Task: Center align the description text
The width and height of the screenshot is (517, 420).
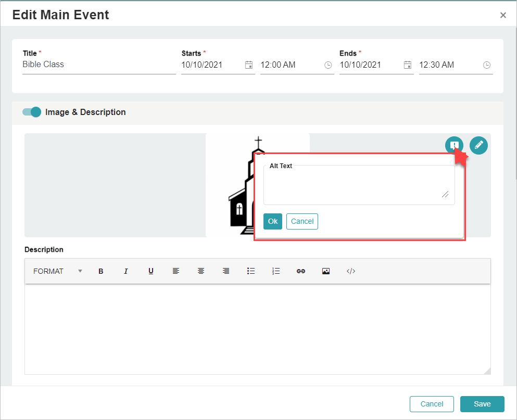Action: click(x=201, y=271)
